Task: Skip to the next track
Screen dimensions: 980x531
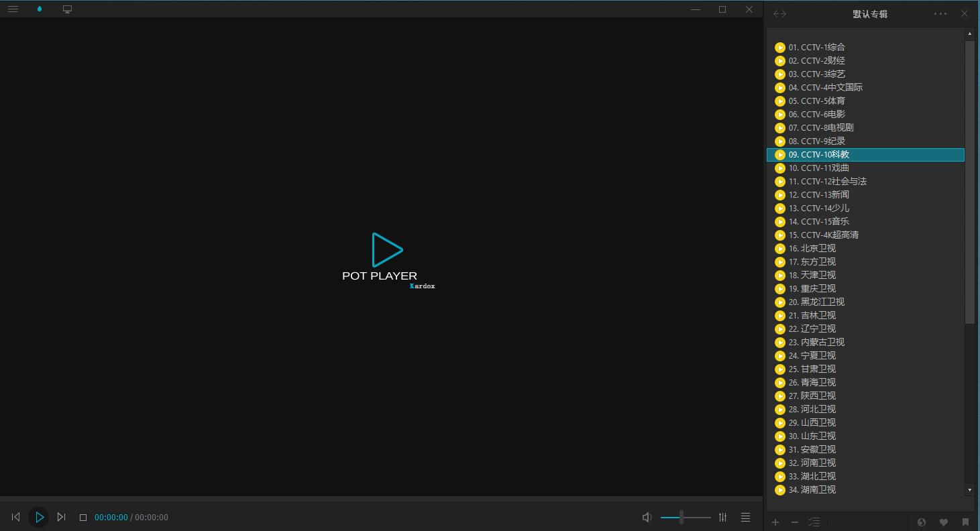Action: click(x=61, y=517)
